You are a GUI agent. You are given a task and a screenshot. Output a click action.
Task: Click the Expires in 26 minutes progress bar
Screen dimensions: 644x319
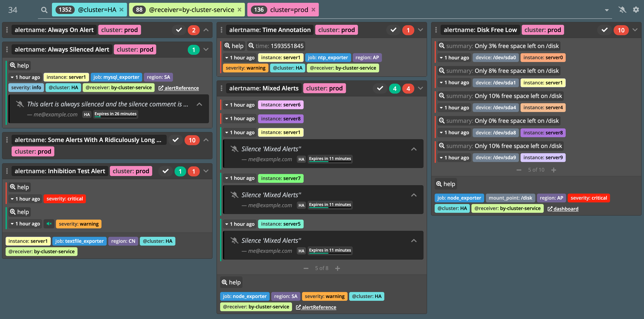pyautogui.click(x=115, y=114)
